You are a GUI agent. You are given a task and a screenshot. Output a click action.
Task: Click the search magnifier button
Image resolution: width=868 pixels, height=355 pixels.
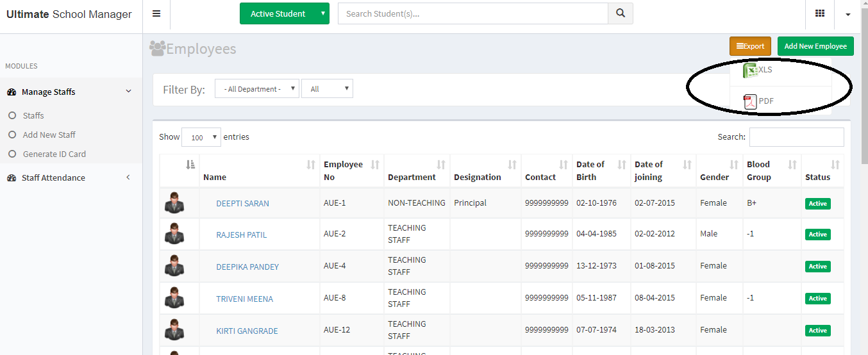[x=620, y=13]
